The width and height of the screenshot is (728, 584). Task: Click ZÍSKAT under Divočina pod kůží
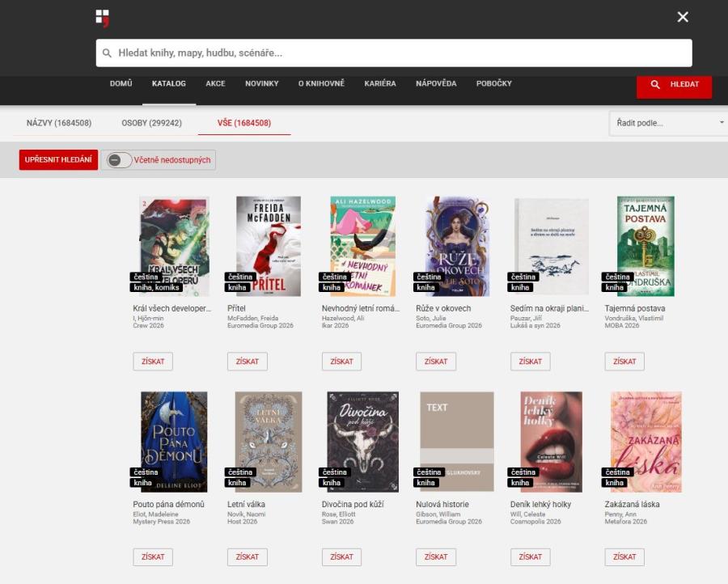pos(341,557)
